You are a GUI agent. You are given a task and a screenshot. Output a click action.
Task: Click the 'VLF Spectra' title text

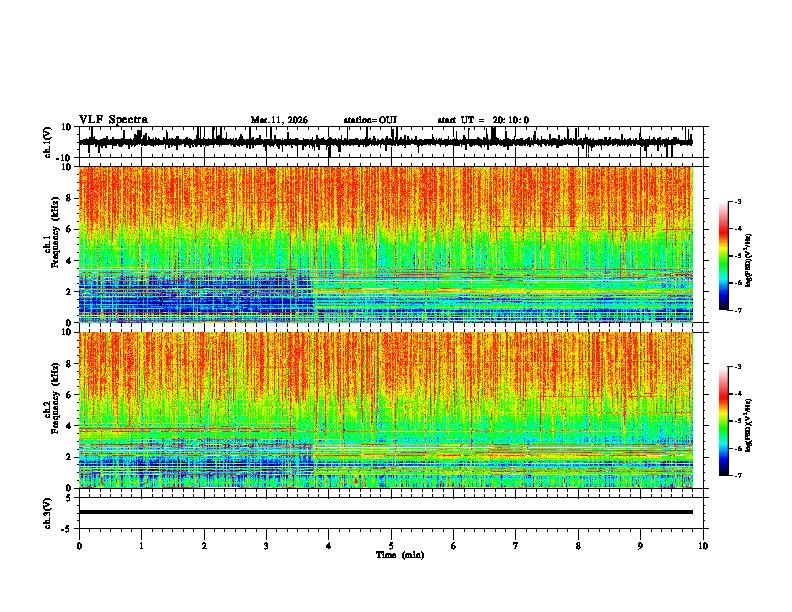pyautogui.click(x=113, y=120)
